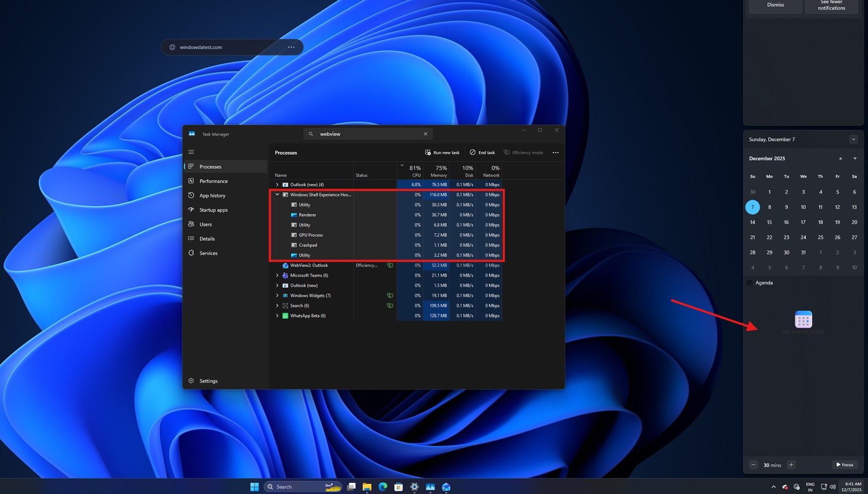Click the End task button
Viewport: 868px width, 494px height.
[x=482, y=152]
